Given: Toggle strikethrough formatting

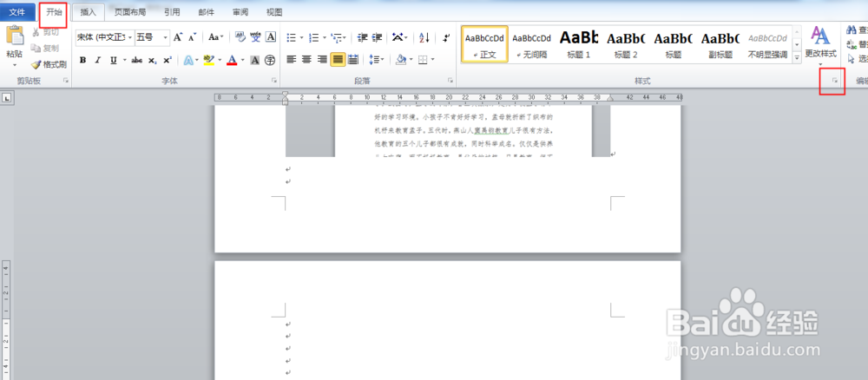Looking at the screenshot, I should click(x=137, y=60).
